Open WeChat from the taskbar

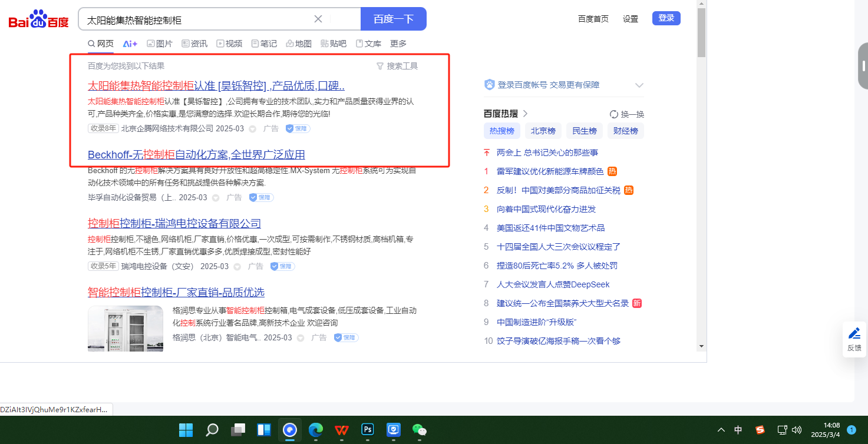coord(418,429)
